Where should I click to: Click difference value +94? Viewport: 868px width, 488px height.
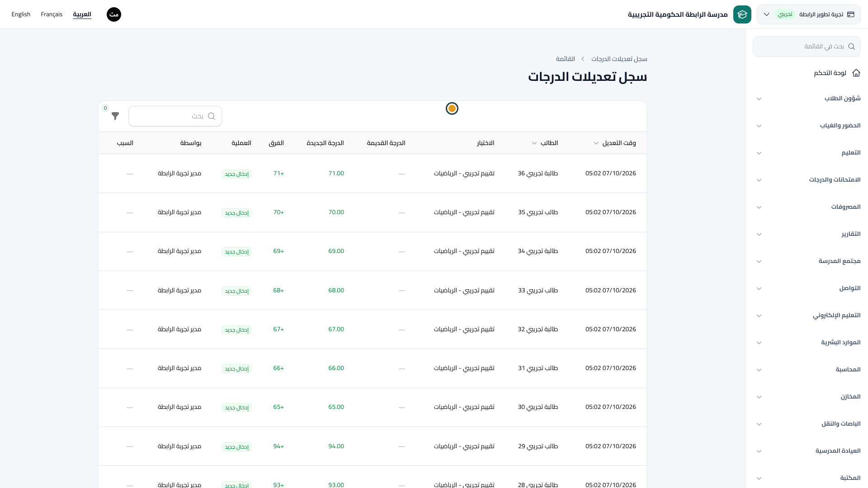point(278,446)
